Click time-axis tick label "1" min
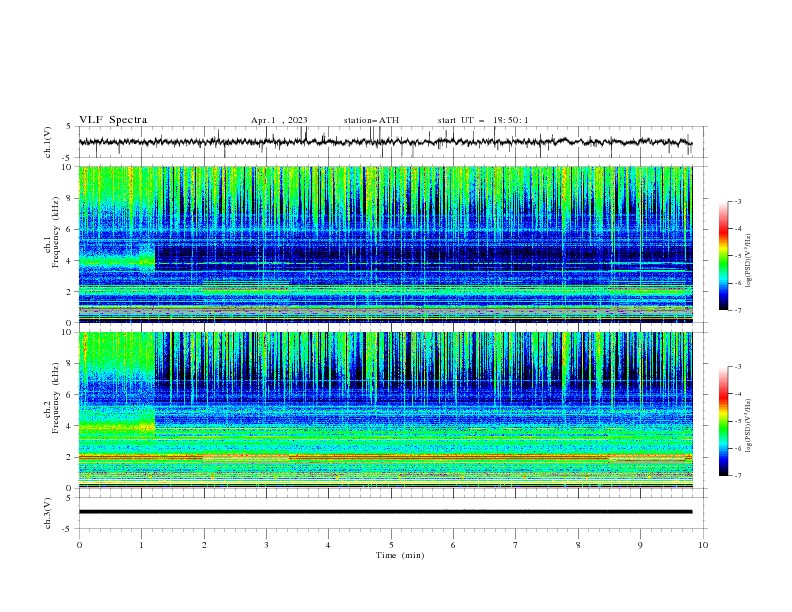 point(141,545)
